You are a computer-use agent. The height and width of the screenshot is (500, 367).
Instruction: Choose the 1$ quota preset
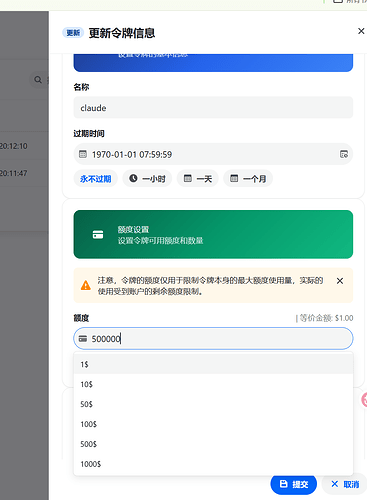pos(213,364)
